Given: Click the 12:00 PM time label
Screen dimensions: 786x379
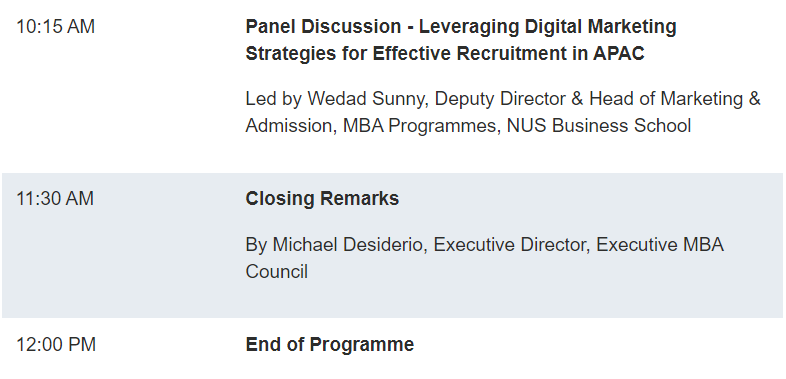Looking at the screenshot, I should [56, 345].
